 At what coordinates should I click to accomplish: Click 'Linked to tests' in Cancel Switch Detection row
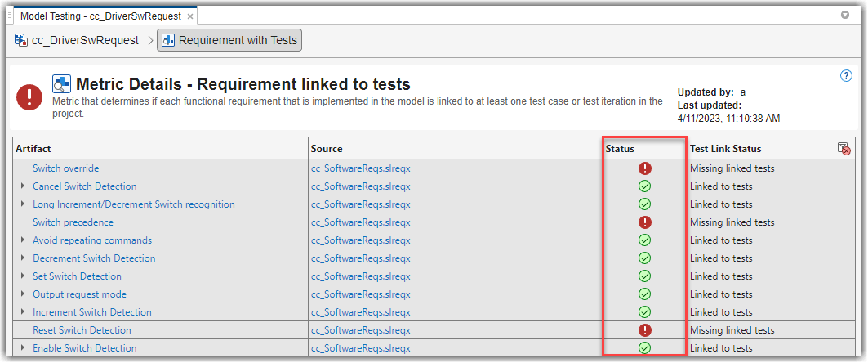click(x=721, y=186)
